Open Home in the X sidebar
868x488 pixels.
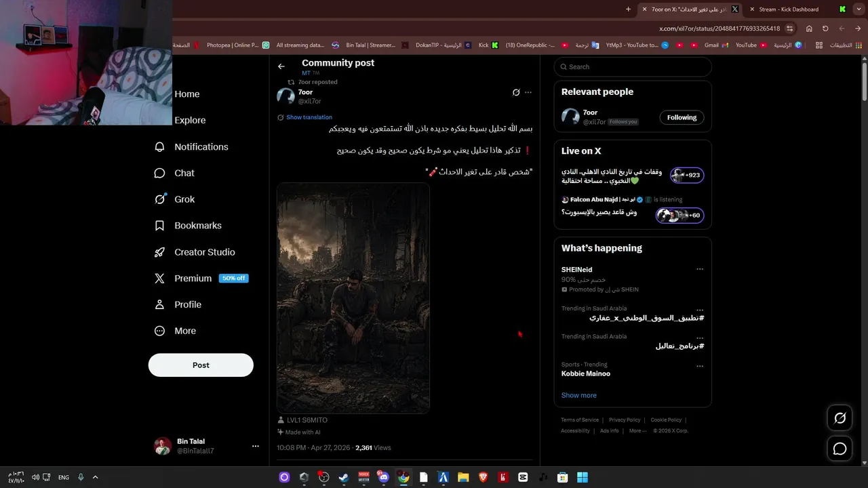point(187,94)
